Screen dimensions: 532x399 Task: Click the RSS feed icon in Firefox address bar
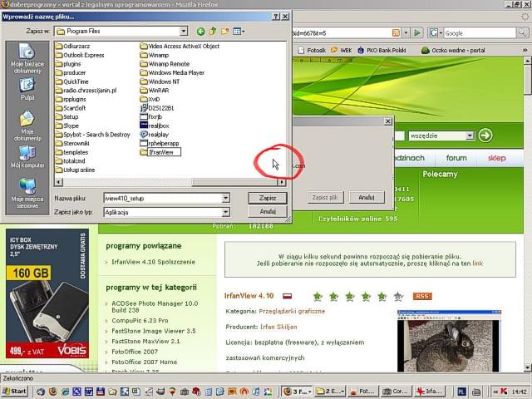click(396, 33)
